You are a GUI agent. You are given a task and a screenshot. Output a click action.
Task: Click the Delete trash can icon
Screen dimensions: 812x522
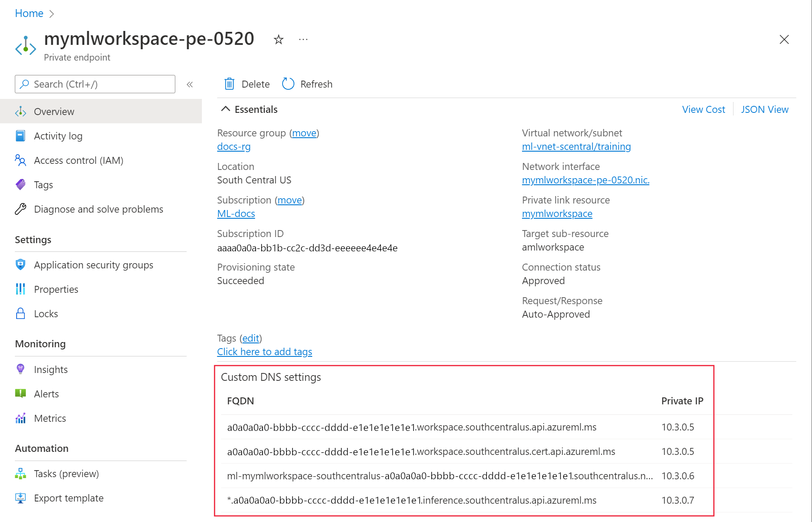[229, 84]
